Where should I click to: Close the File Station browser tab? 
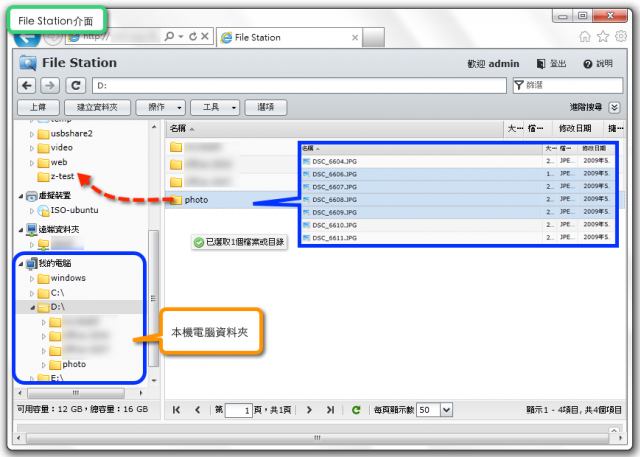click(x=355, y=38)
